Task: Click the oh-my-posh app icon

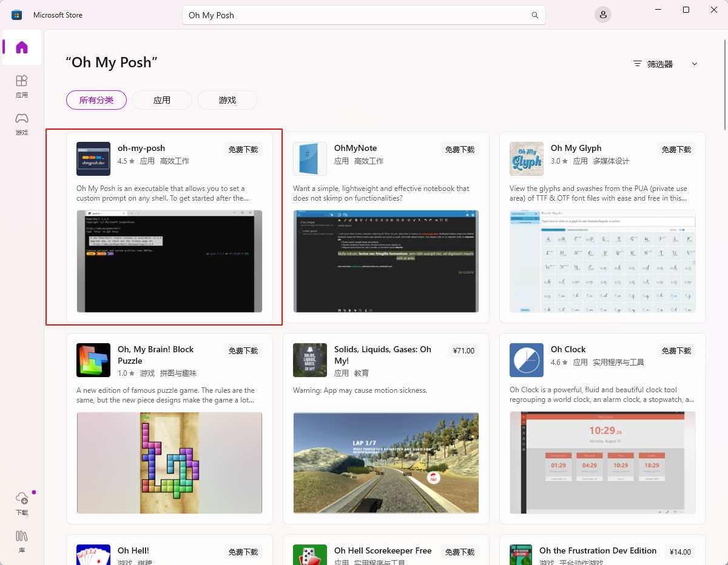Action: click(x=93, y=159)
